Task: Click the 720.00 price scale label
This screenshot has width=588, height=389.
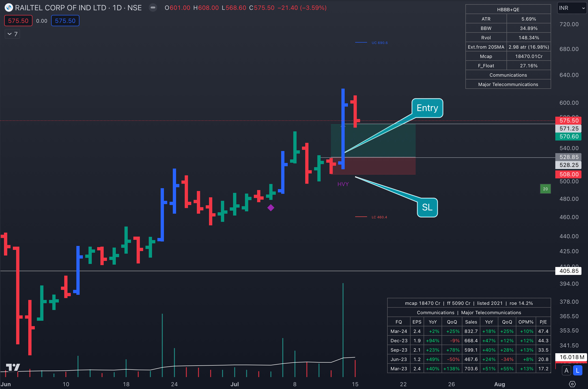Action: pos(569,24)
